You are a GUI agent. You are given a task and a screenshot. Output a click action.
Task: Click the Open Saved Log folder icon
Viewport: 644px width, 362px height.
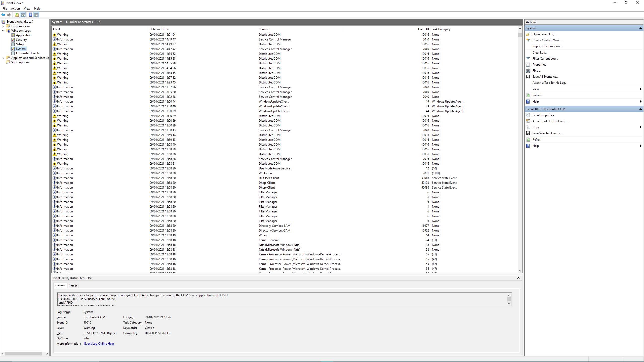pyautogui.click(x=528, y=34)
